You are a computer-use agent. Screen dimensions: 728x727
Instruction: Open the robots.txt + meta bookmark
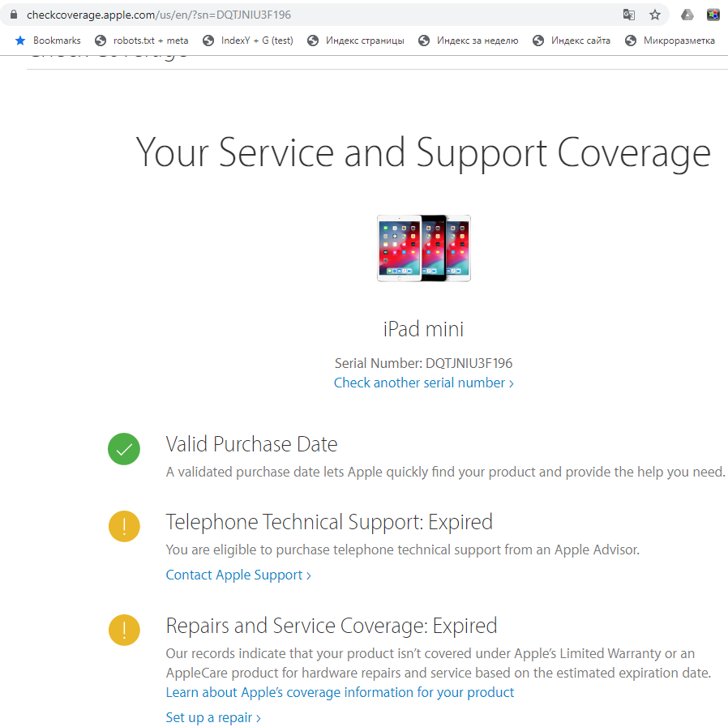pyautogui.click(x=142, y=41)
